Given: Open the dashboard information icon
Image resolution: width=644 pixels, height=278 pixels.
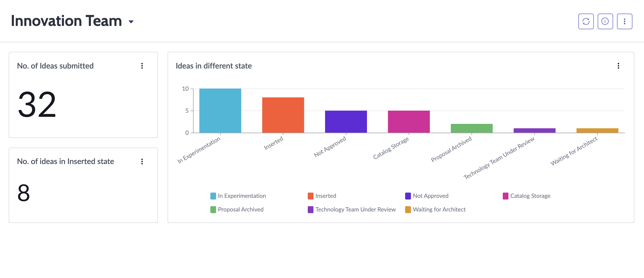Looking at the screenshot, I should click(605, 22).
